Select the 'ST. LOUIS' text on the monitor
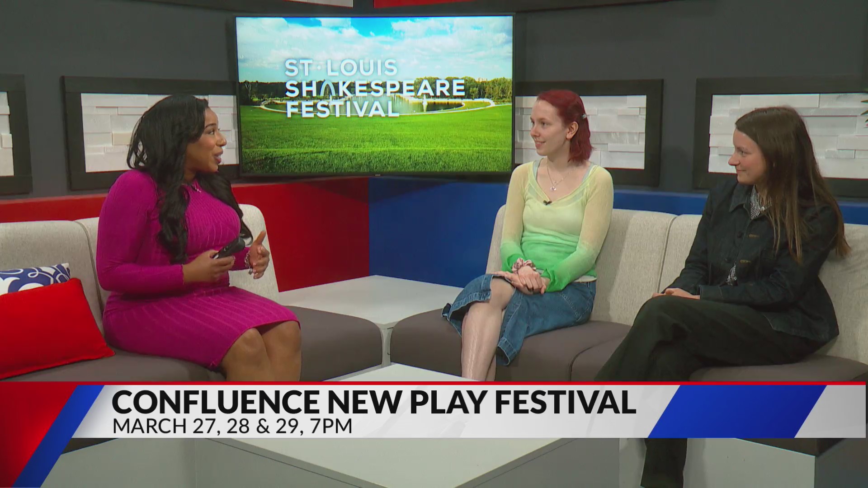 point(340,67)
